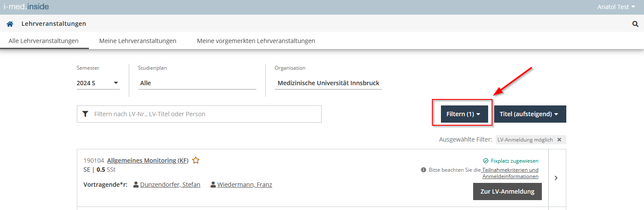Switch to Meine Lehrveranstaltungen tab
644x210 pixels.
(138, 41)
